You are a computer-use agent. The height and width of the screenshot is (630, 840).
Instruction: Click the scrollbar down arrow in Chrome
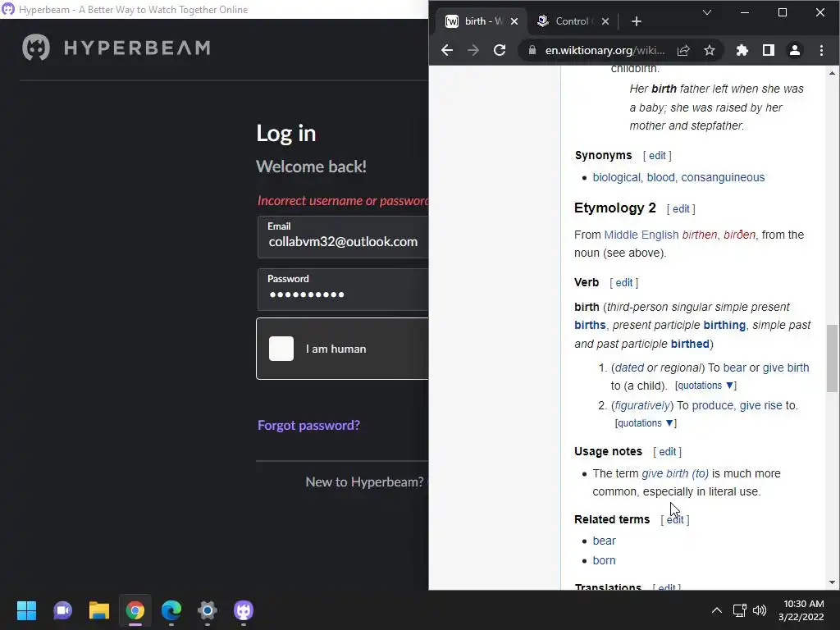832,582
